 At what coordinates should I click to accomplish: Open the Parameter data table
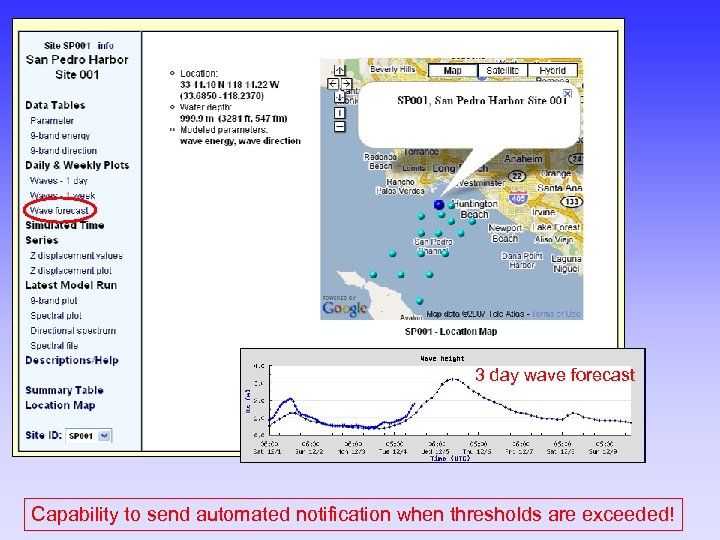(x=52, y=121)
